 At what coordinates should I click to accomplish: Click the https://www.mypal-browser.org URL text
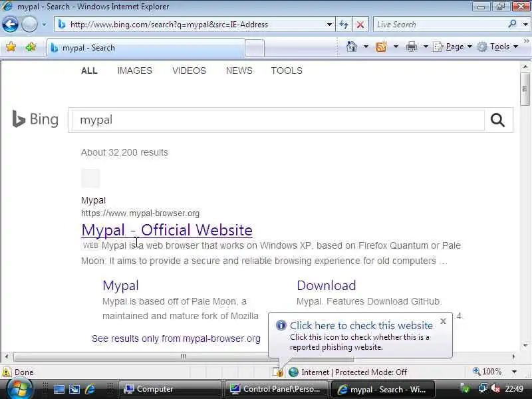(140, 213)
